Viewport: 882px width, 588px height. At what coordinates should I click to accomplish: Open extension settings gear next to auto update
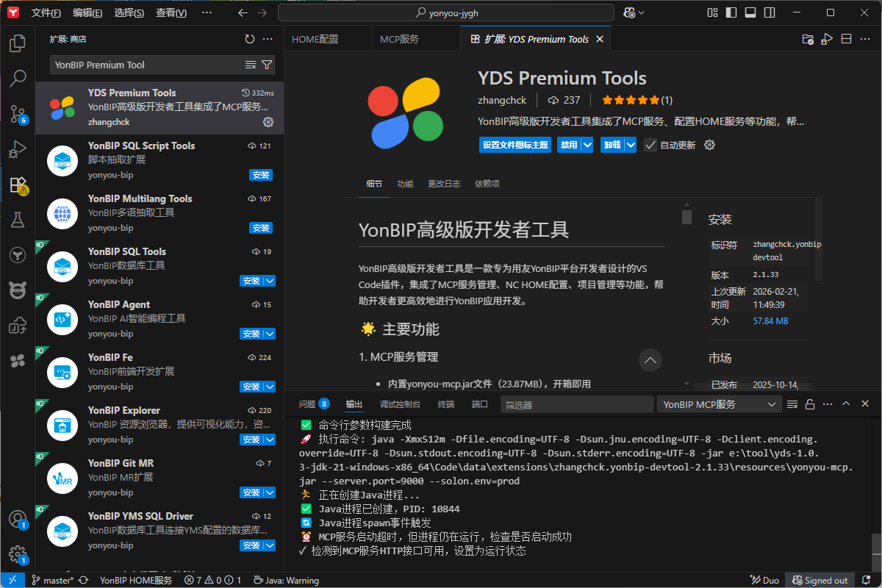(709, 145)
